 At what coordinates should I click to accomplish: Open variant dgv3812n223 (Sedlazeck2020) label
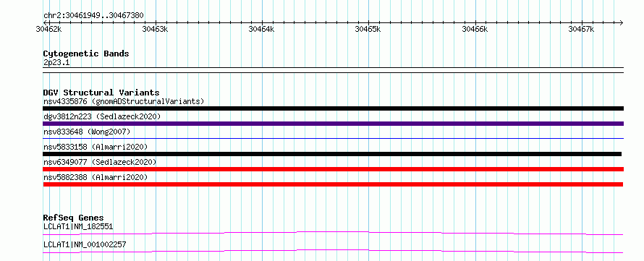tap(102, 116)
